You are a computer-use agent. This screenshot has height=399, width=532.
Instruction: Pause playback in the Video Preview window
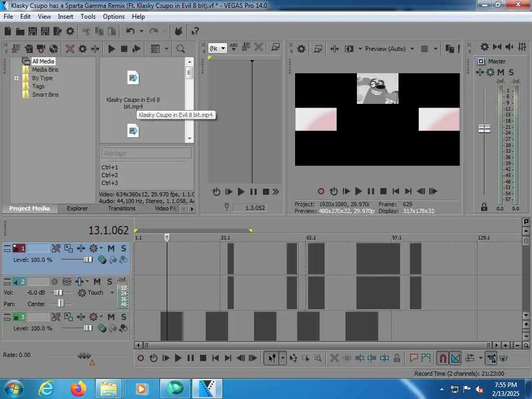pyautogui.click(x=371, y=191)
